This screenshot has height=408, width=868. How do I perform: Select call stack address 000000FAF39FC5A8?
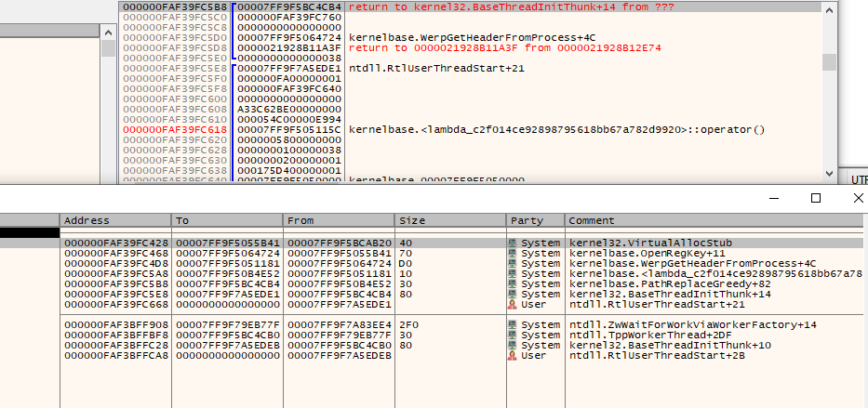click(x=117, y=273)
